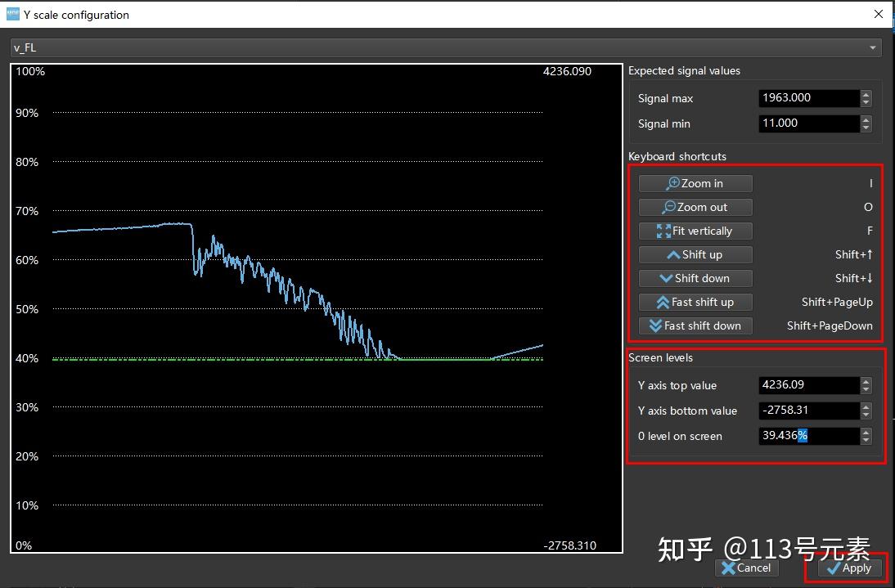Activate Fit vertically
The image size is (895, 588).
tap(695, 231)
